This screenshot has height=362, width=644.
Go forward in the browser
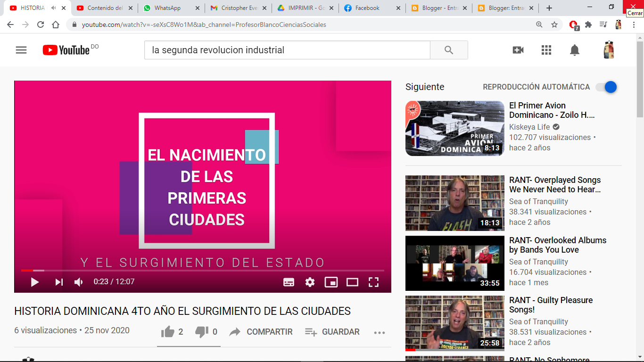[x=25, y=25]
